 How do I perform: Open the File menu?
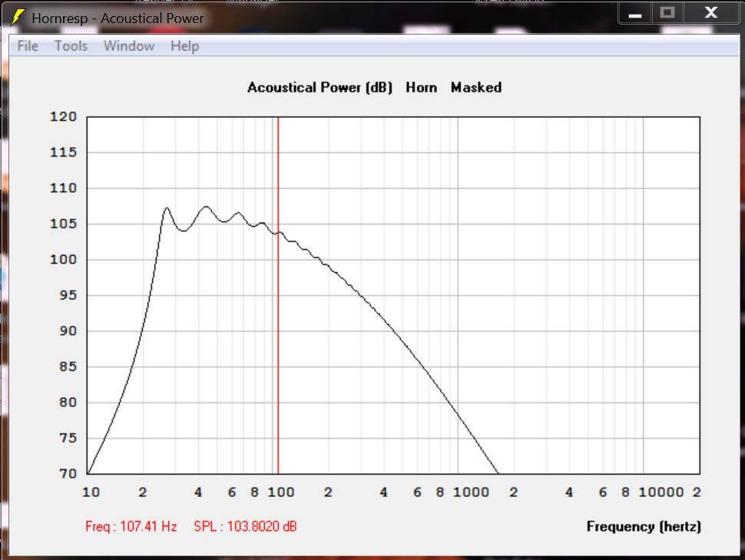pos(28,46)
